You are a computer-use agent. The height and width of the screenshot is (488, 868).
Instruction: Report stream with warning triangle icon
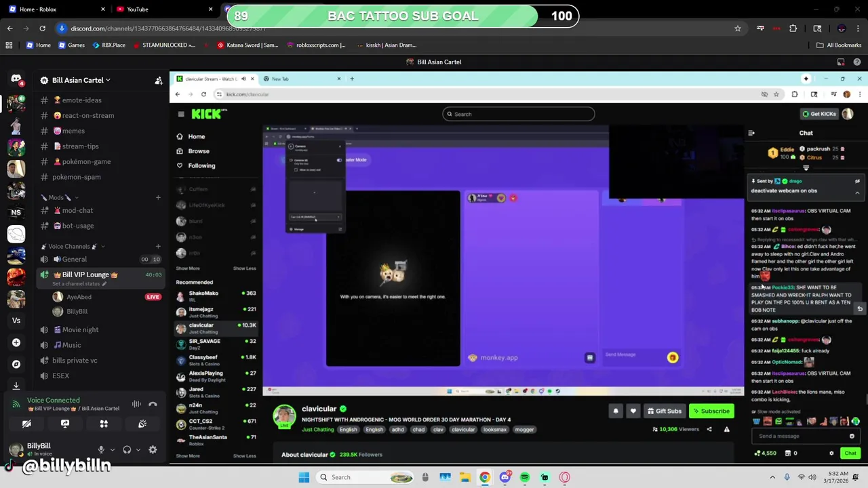[x=726, y=429]
